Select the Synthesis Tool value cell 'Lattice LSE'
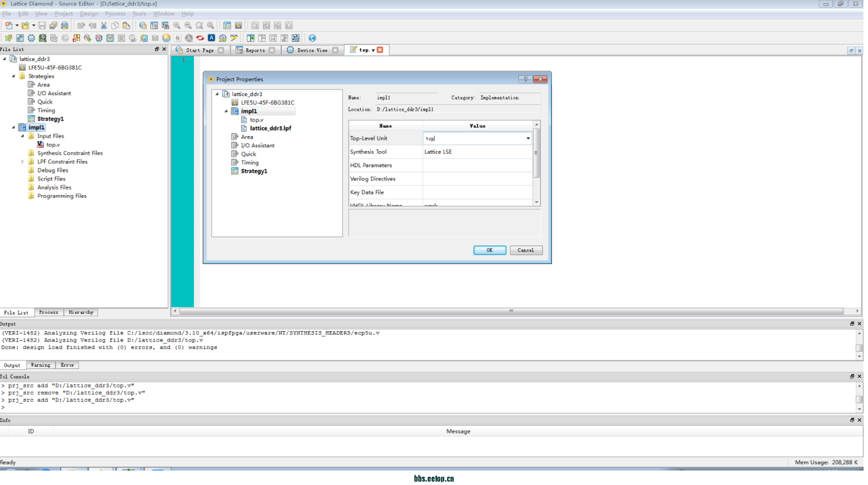 (x=477, y=152)
